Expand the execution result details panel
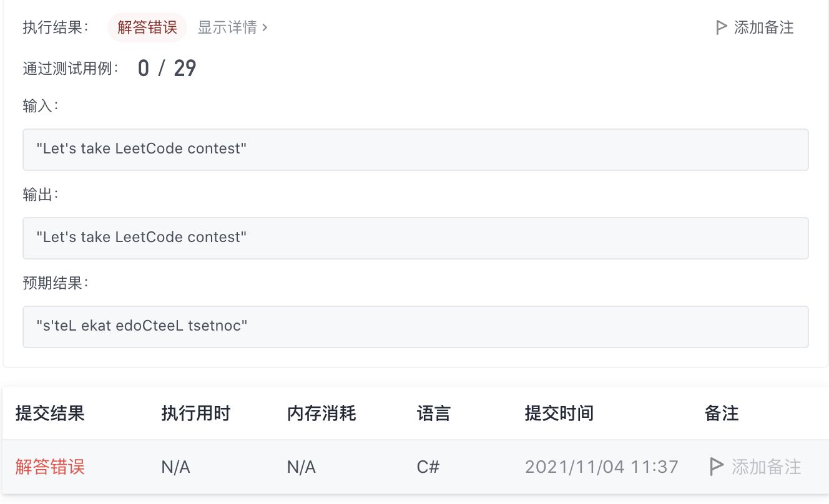Viewport: 829px width, 504px height. [227, 27]
